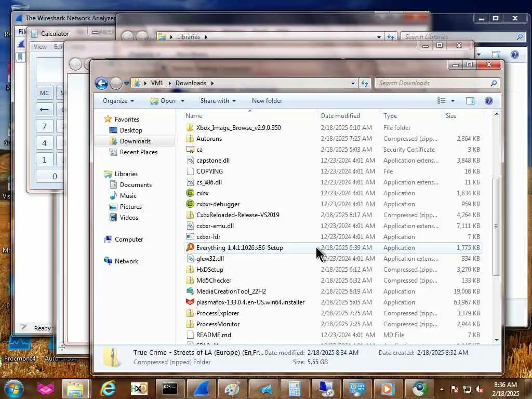Select the Xbox_Image_Browse_v2.9.0.350 folder

click(x=238, y=128)
